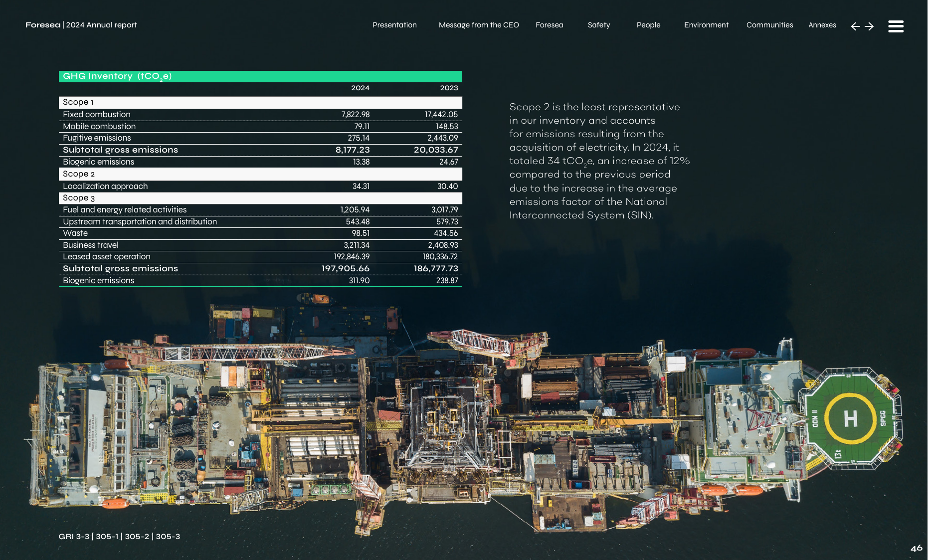Select the Fixed combustion row label
928x560 pixels.
(x=96, y=114)
